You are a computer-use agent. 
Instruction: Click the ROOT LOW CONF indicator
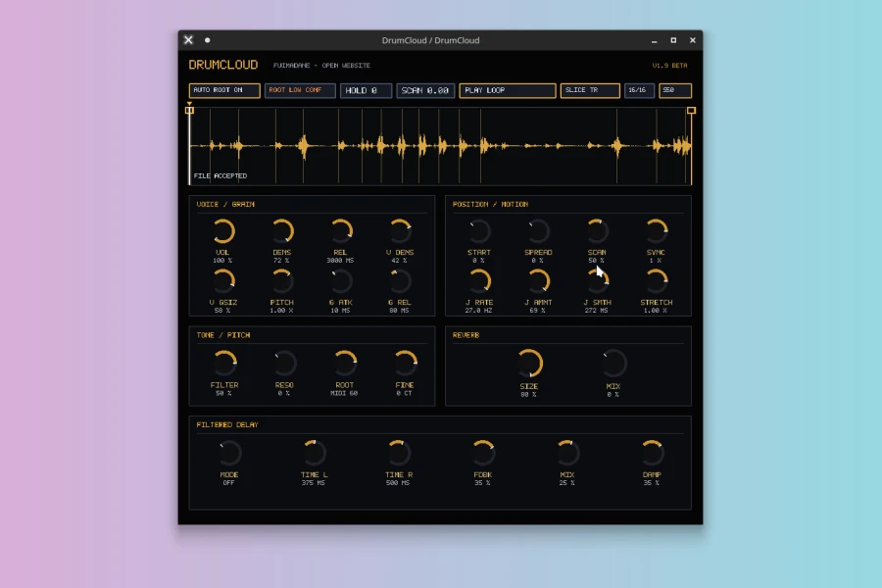(300, 90)
